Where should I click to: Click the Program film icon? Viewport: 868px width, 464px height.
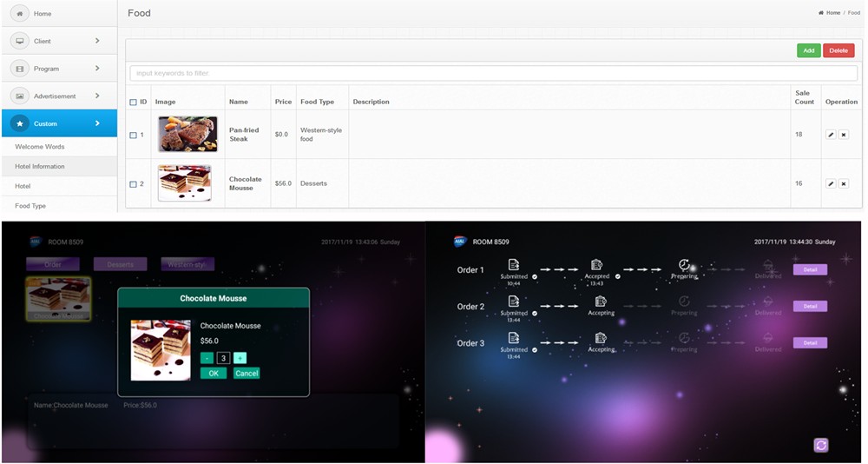pos(20,69)
